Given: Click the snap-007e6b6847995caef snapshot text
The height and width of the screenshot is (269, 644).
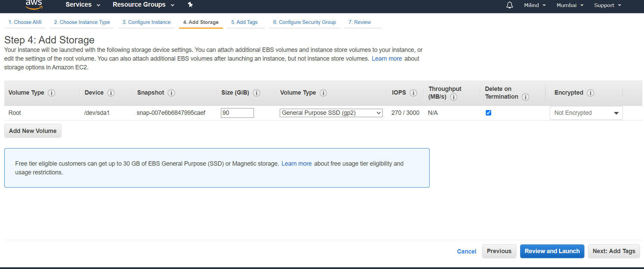Looking at the screenshot, I should click(x=171, y=113).
